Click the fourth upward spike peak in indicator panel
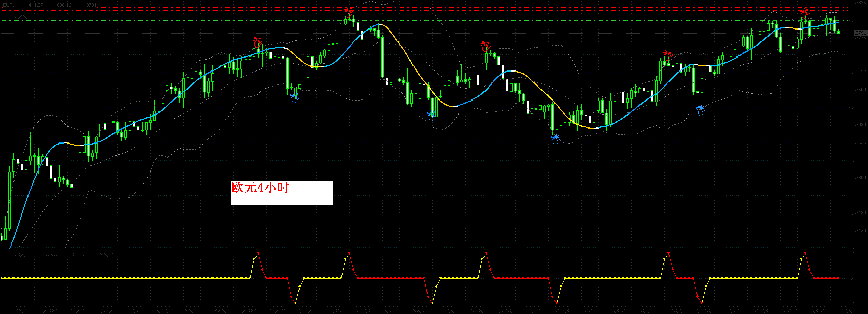This screenshot has width=868, height=314. 668,252
